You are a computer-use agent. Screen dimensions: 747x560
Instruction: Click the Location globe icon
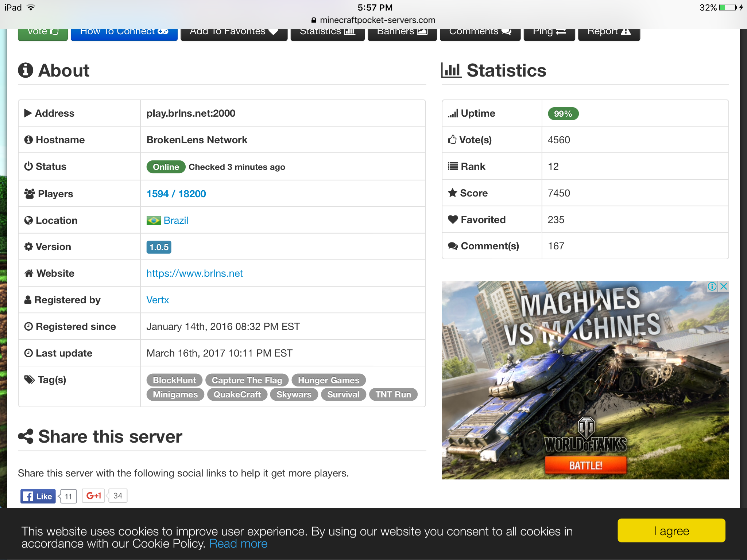click(28, 220)
